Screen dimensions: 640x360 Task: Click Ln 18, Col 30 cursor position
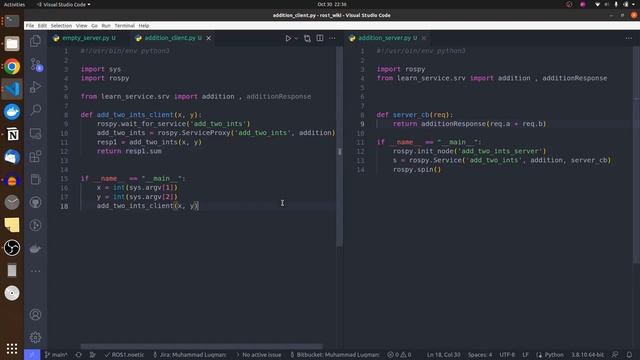point(444,355)
